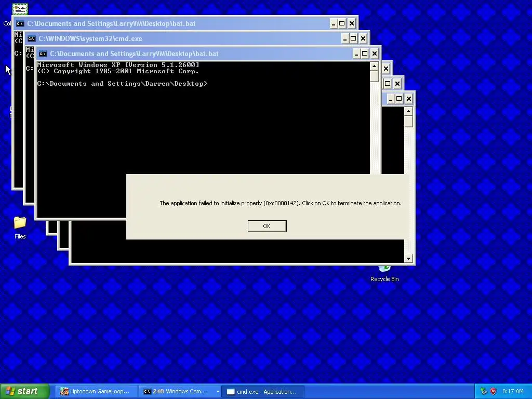Click OK in the application error dialog
The height and width of the screenshot is (399, 532).
pyautogui.click(x=267, y=226)
